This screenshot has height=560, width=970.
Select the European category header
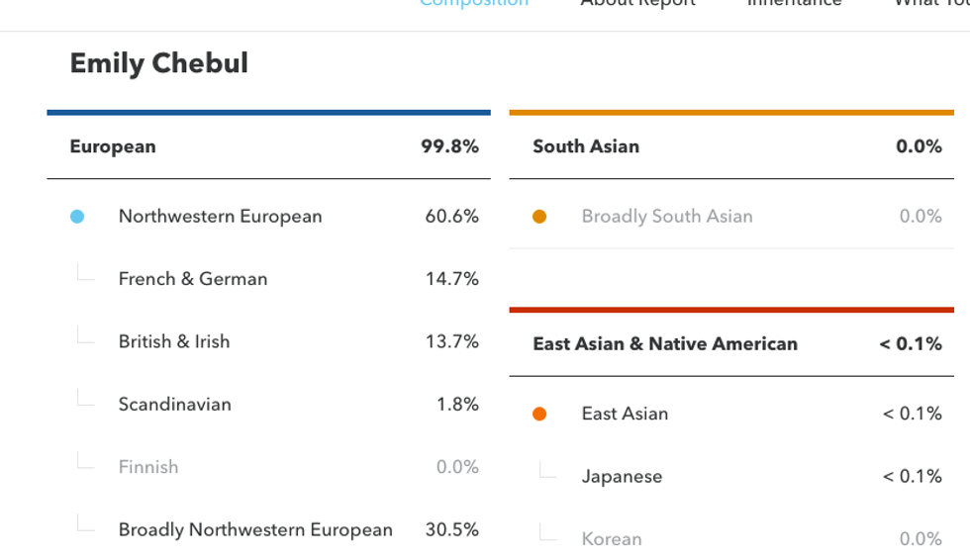(x=113, y=146)
